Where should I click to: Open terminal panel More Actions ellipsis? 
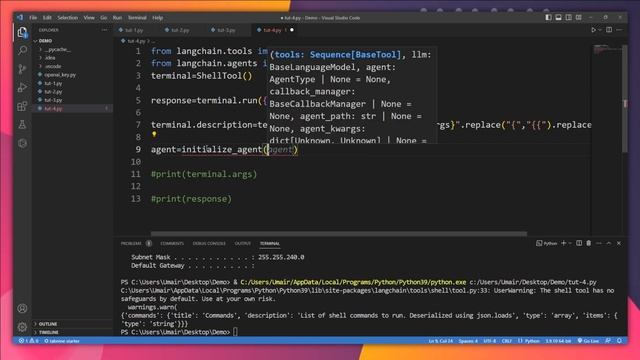click(x=599, y=243)
